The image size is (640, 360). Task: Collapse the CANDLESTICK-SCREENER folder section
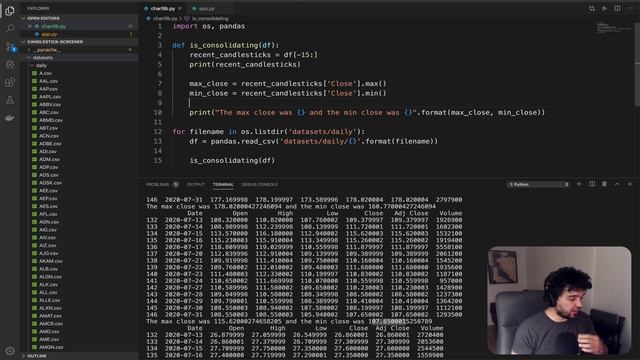[x=55, y=42]
